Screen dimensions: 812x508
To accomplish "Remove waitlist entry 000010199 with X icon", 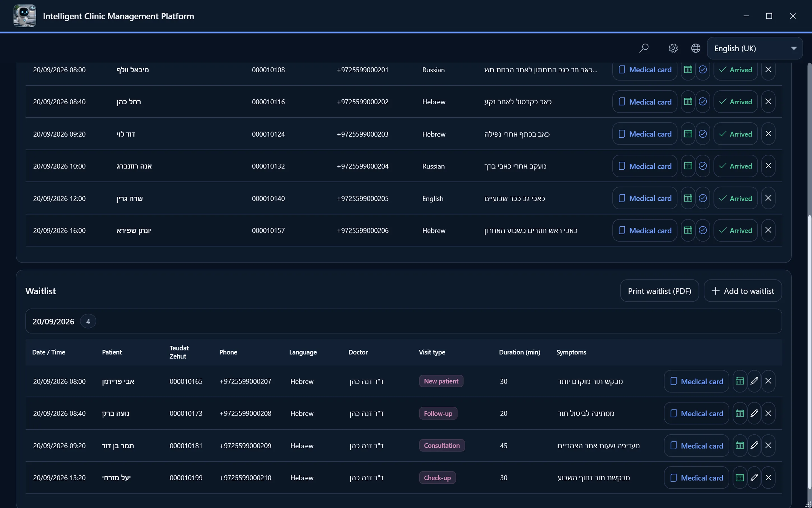I will tap(768, 478).
